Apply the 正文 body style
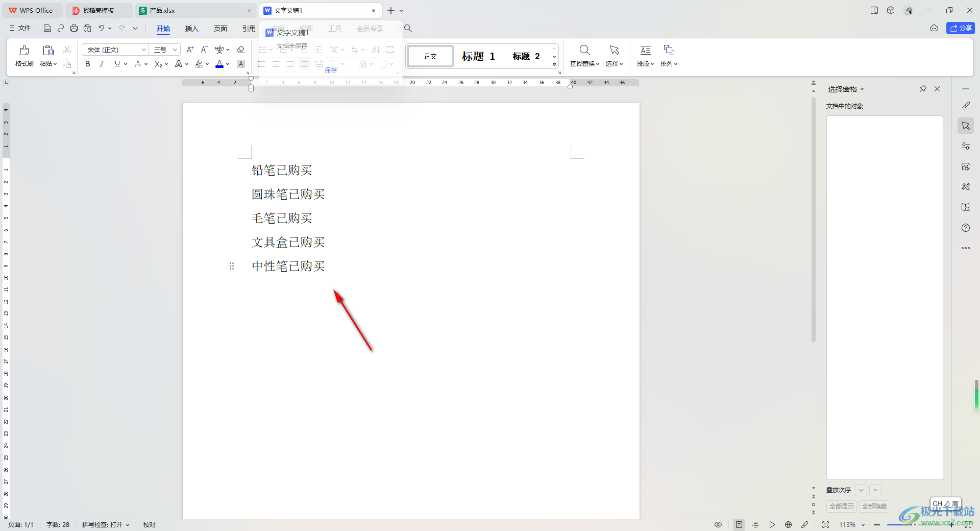980x531 pixels. click(x=430, y=56)
